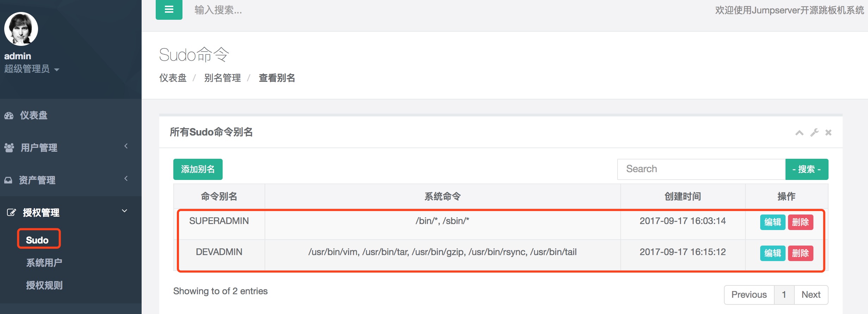Viewport: 868px width, 314px height.
Task: Click the 资产管理 inbox icon
Action: 8,180
